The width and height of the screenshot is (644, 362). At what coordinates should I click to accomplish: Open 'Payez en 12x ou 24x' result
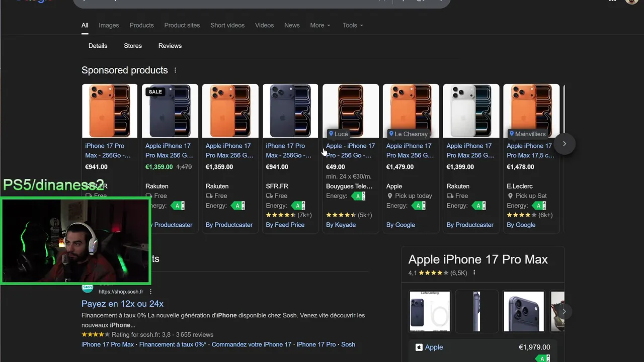pos(122,304)
